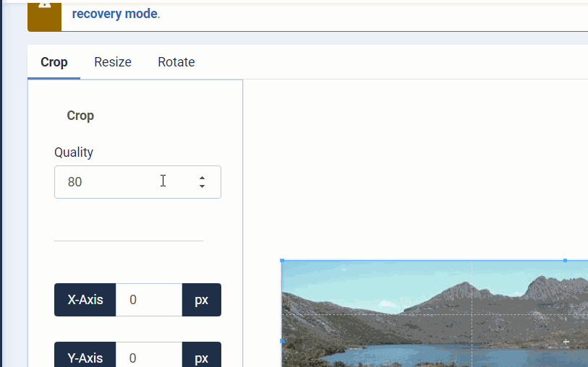Click the px unit beside X-Axis
This screenshot has height=367, width=588.
tap(202, 300)
